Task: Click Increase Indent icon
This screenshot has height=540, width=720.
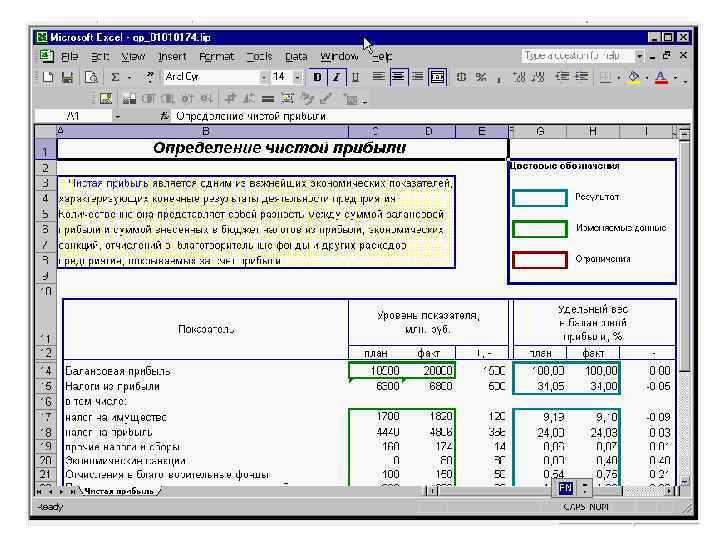Action: click(x=582, y=77)
